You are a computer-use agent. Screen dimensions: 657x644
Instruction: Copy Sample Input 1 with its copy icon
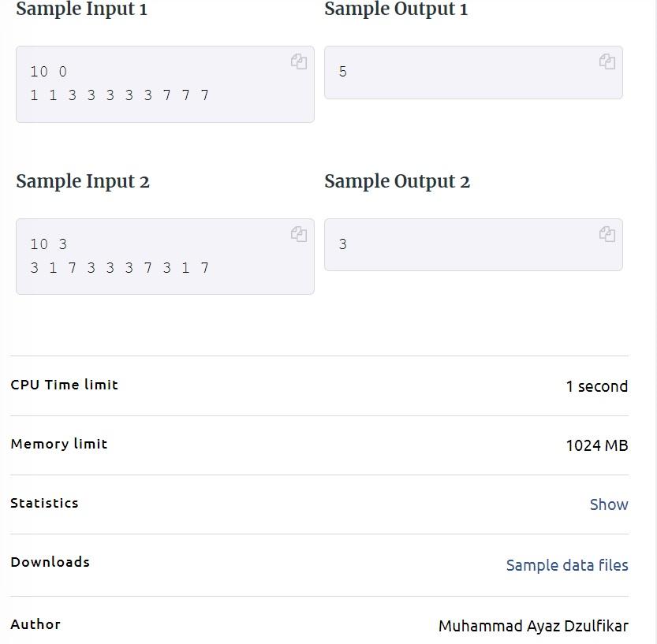299,61
